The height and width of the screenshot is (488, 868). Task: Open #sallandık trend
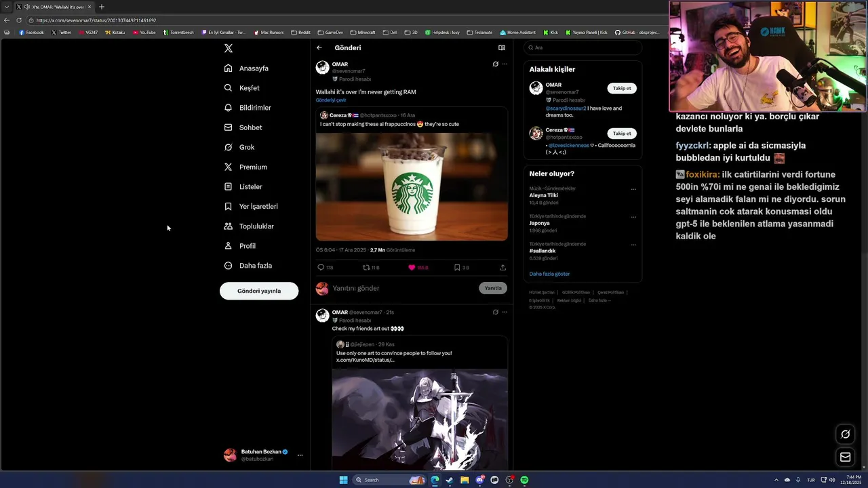(x=542, y=251)
